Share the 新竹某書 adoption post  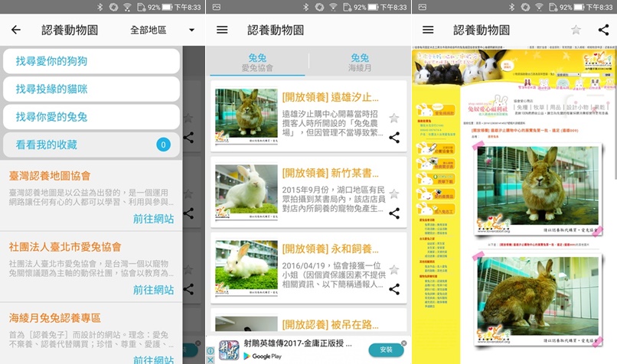394,213
